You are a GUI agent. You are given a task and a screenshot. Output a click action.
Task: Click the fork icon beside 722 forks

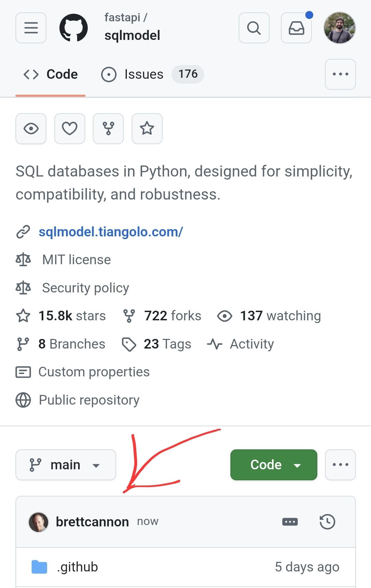pyautogui.click(x=129, y=316)
